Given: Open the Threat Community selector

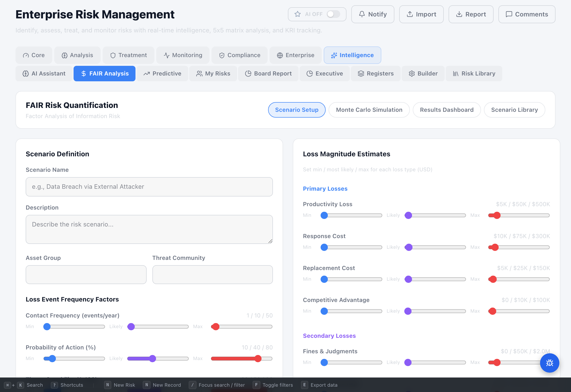Looking at the screenshot, I should click(x=212, y=275).
